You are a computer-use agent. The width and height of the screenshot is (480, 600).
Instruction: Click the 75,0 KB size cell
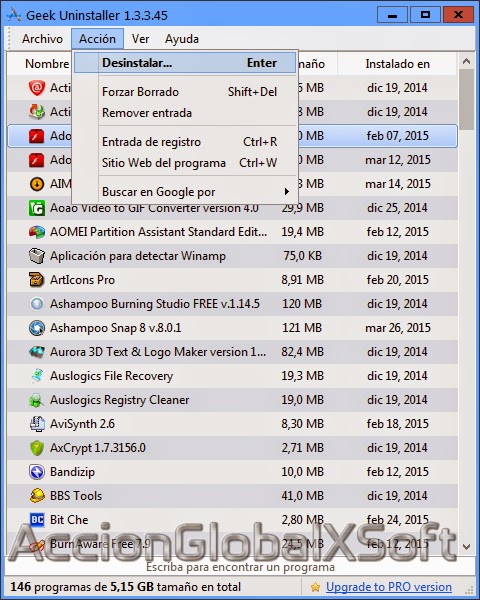point(302,256)
